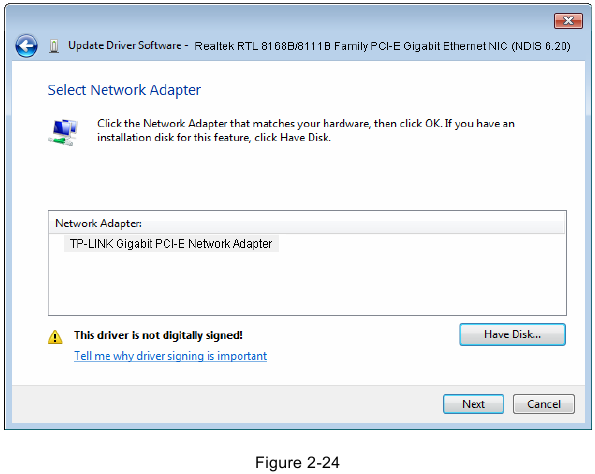The image size is (595, 474).
Task: Select TP-LINK Gigabit PCI-E Network Adapter entry
Action: pos(171,244)
